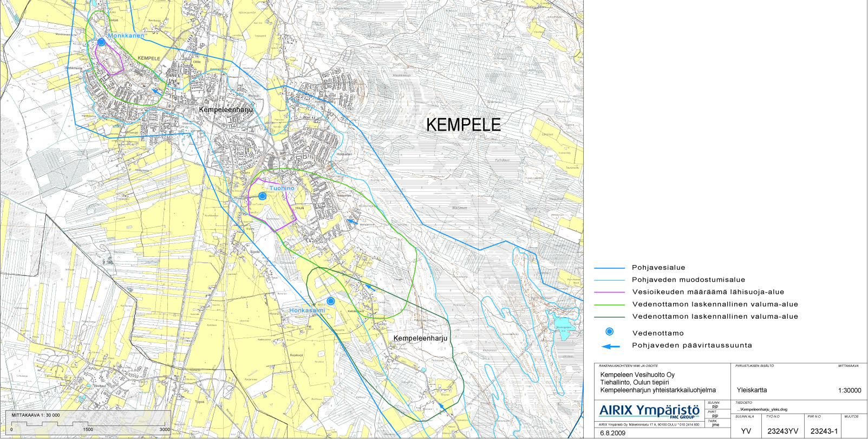The image size is (868, 439).
Task: Click the Monkkanen water intake marker
Action: click(x=101, y=42)
